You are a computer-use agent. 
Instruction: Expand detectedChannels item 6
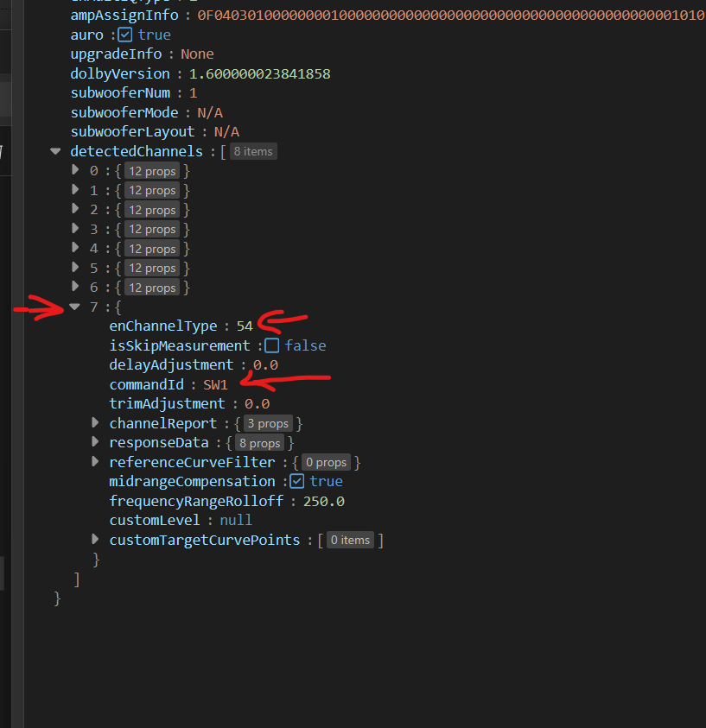[x=75, y=288]
